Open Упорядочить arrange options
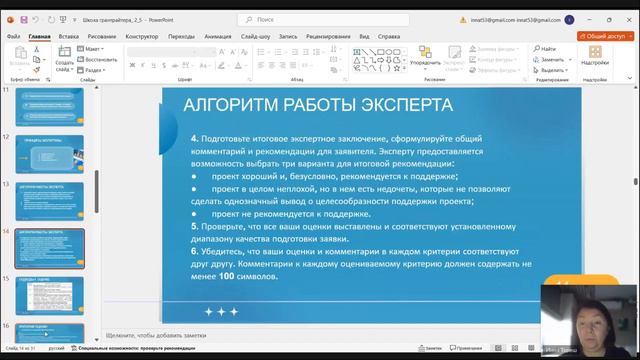Screen dimensions: 640x360 425,57
